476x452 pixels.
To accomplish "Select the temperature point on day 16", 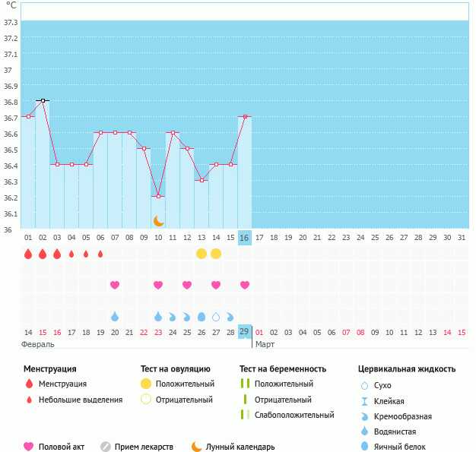I will pos(245,116).
